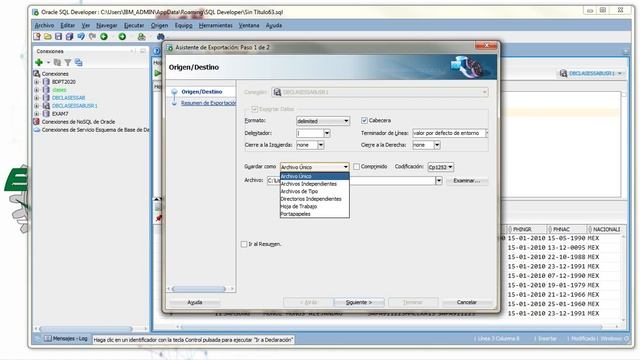This screenshot has width=640, height=360.
Task: Click the EXAM7 database connection icon
Action: tap(46, 113)
